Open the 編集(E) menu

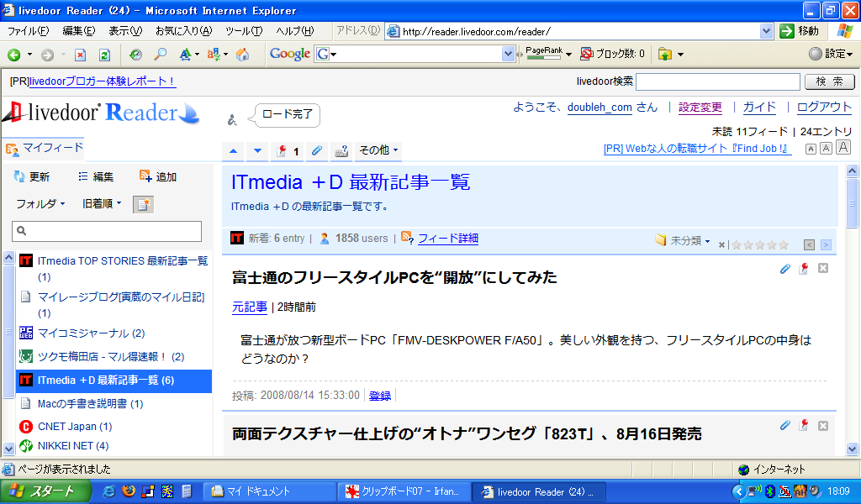(78, 31)
